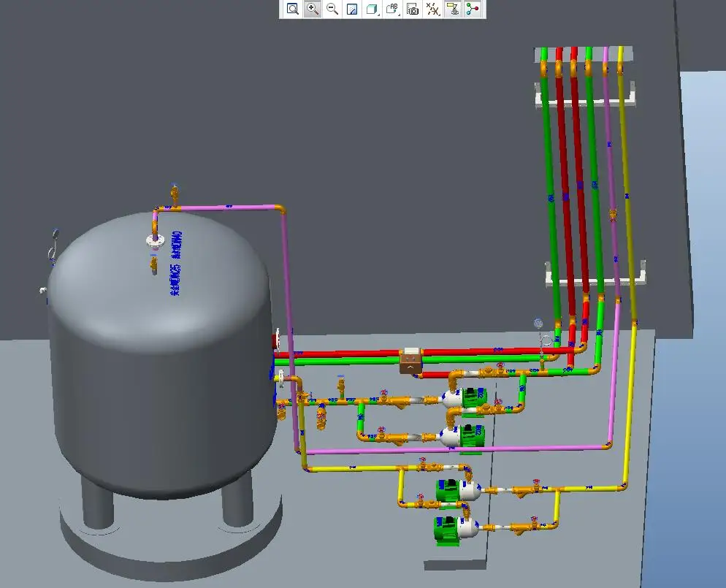
Task: Click the Refit view icon
Action: pos(292,9)
